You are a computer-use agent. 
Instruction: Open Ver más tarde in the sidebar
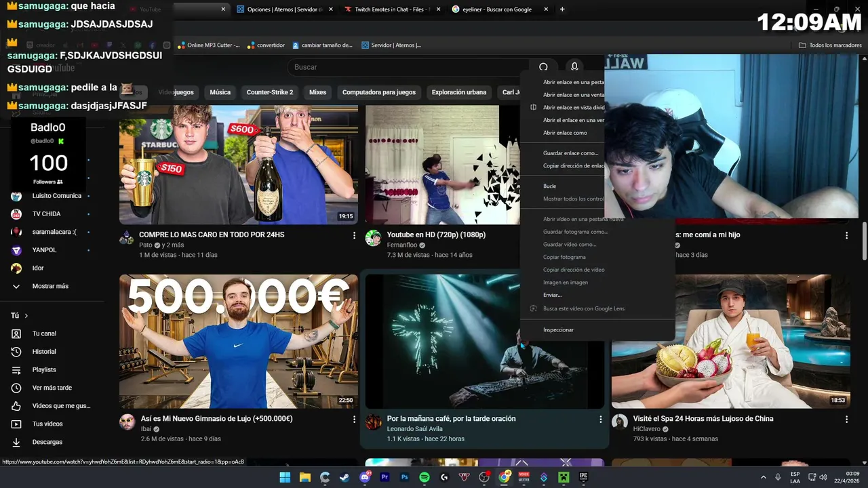52,388
